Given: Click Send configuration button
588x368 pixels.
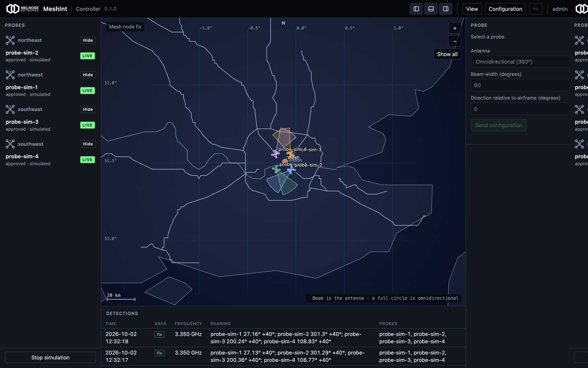Looking at the screenshot, I should 499,125.
